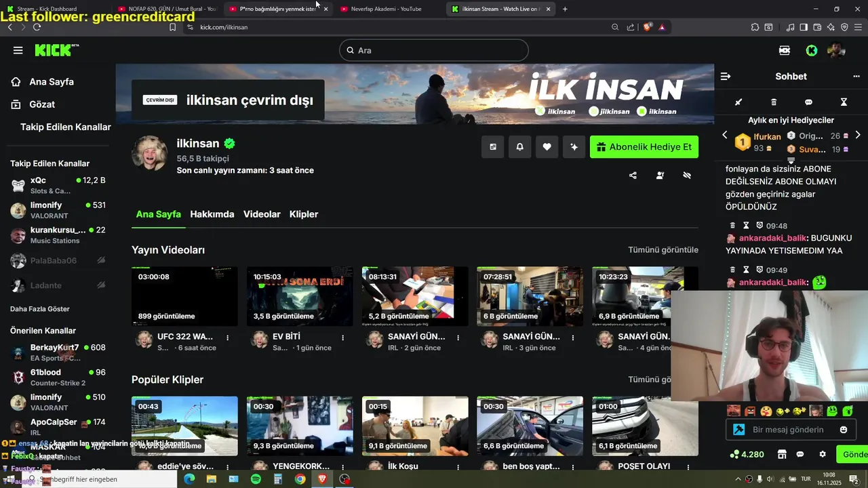Click Ara search field
Viewport: 868px width, 488px height.
pyautogui.click(x=434, y=50)
